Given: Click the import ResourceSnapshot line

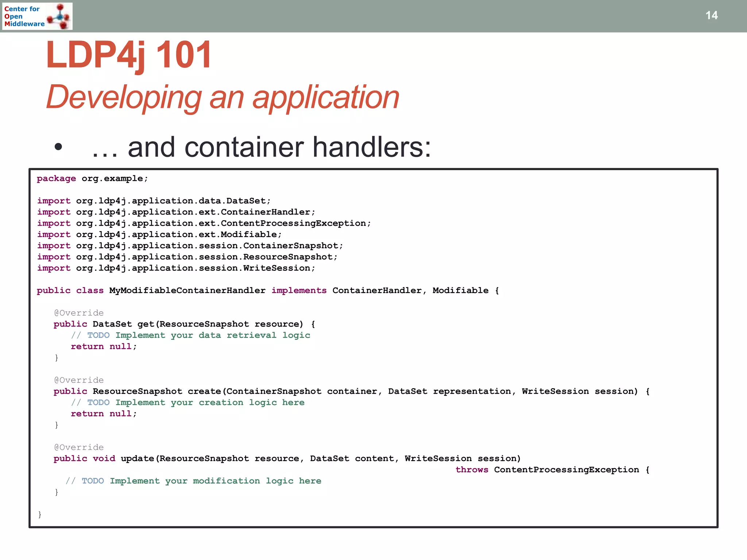Looking at the screenshot, I should tap(187, 257).
